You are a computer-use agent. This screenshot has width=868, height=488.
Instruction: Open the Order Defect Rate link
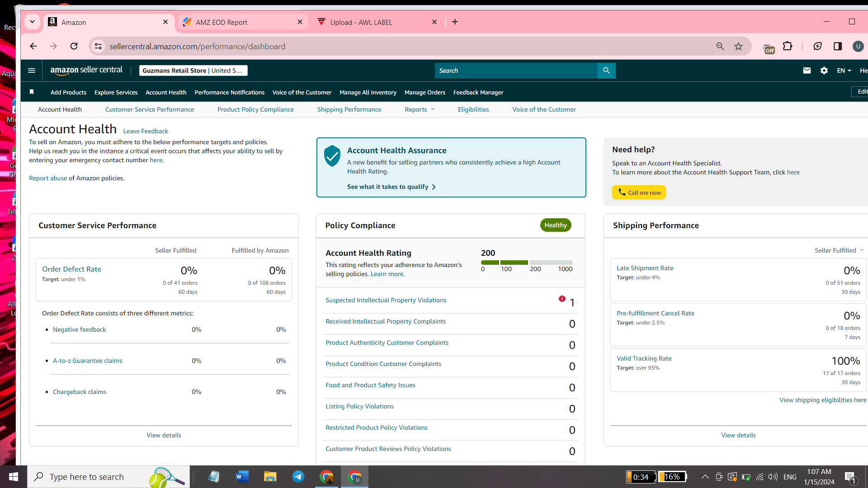pyautogui.click(x=71, y=269)
